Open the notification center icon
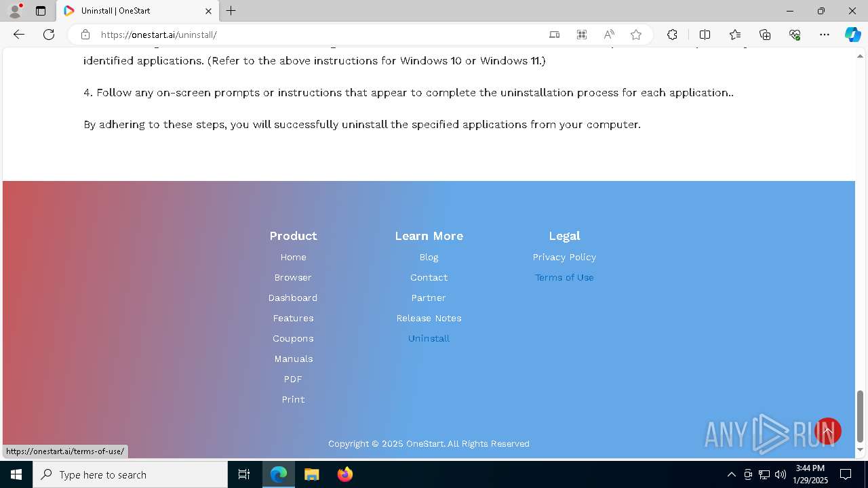Image resolution: width=868 pixels, height=488 pixels. click(x=846, y=474)
